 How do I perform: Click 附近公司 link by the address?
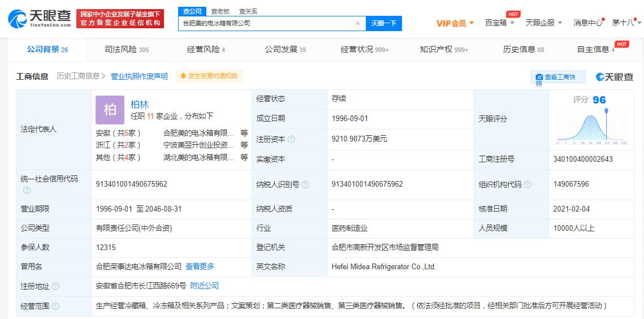[204, 286]
